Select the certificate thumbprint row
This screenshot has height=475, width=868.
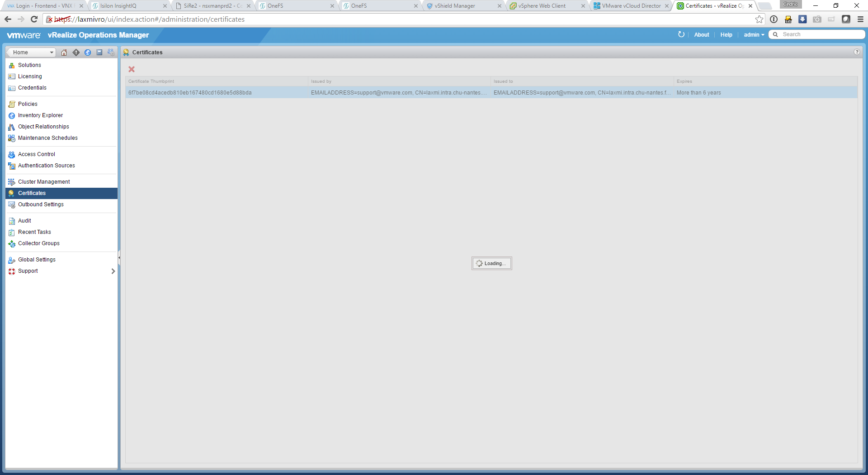(x=190, y=93)
